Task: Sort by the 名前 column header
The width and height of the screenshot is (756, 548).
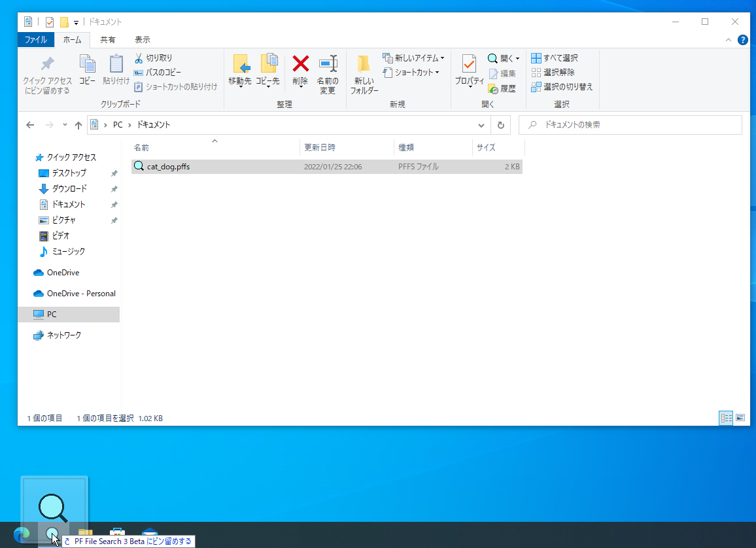Action: click(215, 148)
